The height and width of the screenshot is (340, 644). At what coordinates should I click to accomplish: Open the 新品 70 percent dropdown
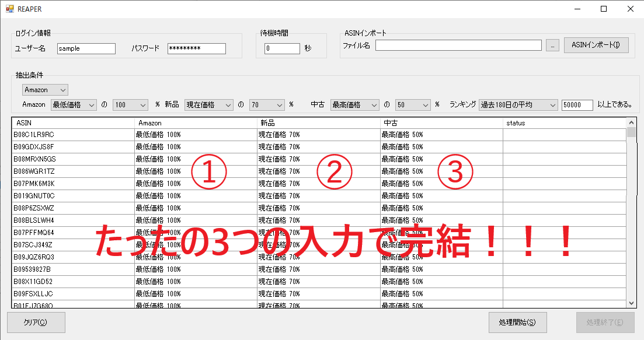click(267, 105)
